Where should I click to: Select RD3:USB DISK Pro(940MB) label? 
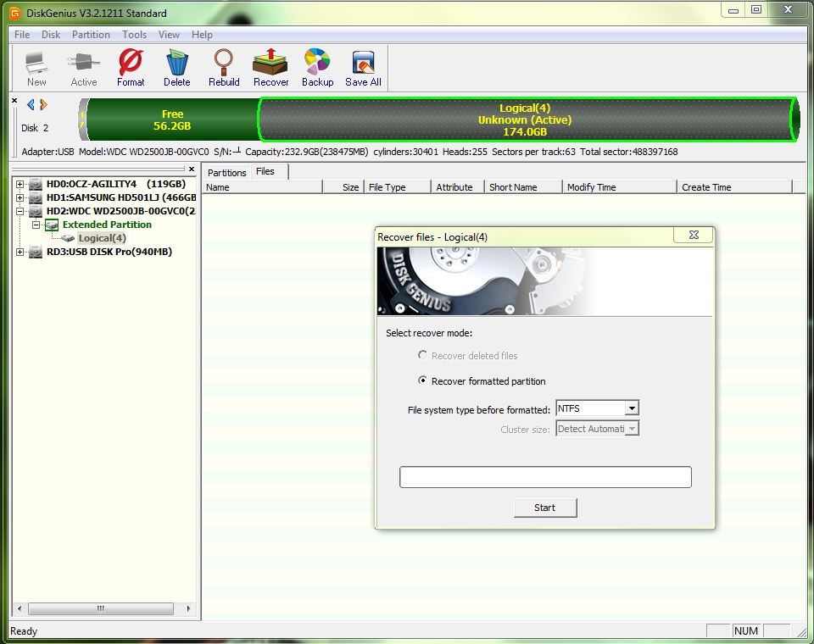pos(109,253)
